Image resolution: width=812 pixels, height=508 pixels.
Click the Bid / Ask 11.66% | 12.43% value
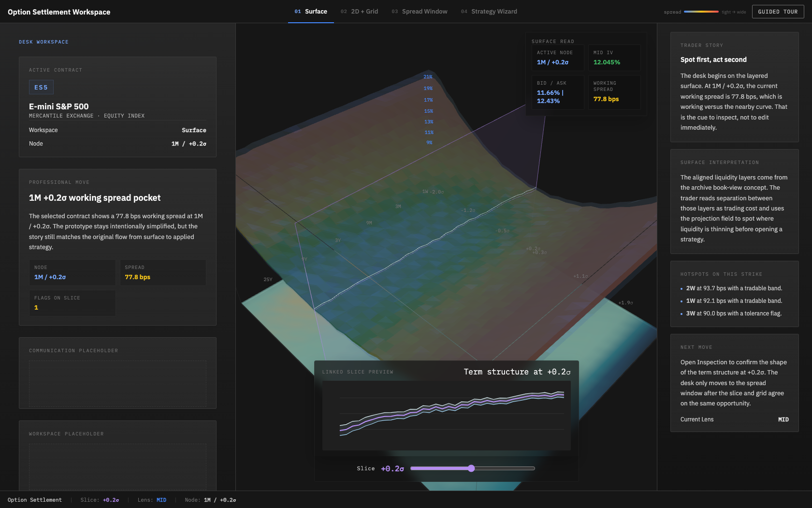(x=550, y=97)
